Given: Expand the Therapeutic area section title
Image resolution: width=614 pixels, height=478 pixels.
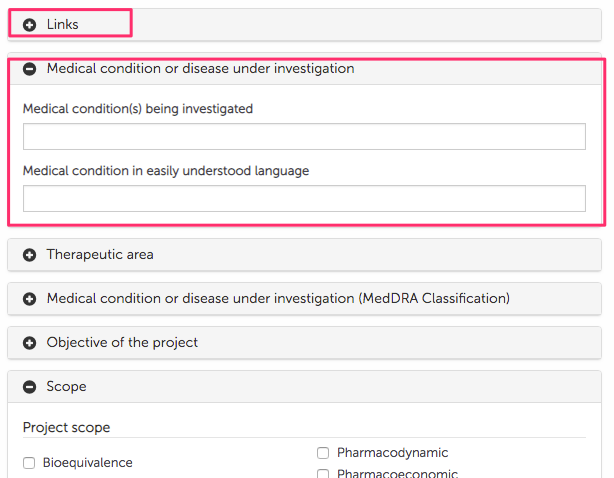Looking at the screenshot, I should 100,255.
